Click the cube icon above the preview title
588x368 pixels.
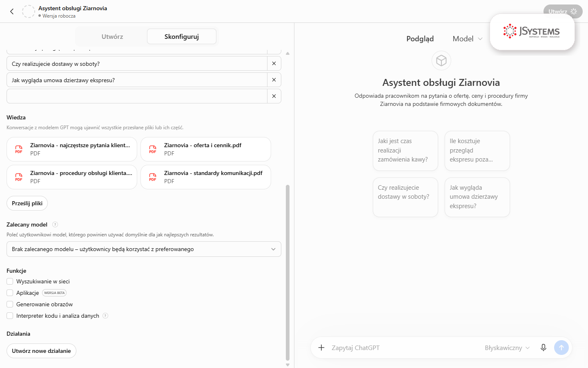(441, 61)
